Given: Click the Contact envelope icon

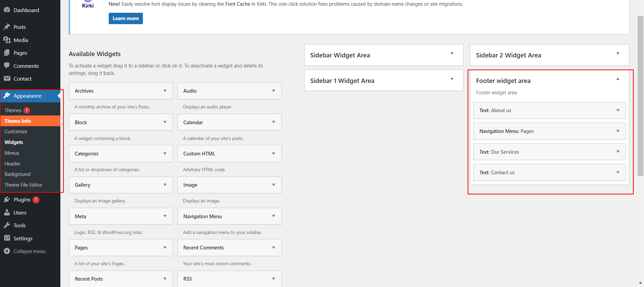Looking at the screenshot, I should pyautogui.click(x=7, y=79).
